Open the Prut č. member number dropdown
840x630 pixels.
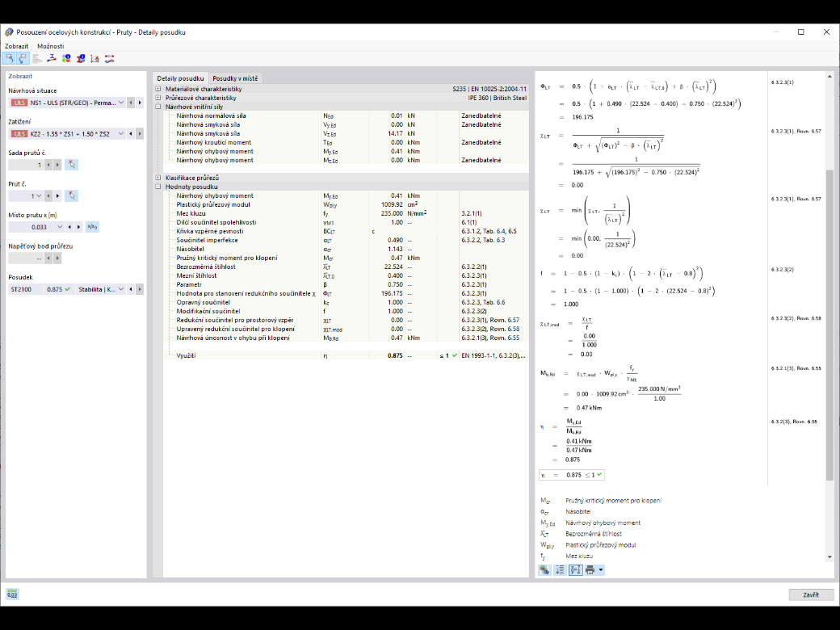point(39,196)
